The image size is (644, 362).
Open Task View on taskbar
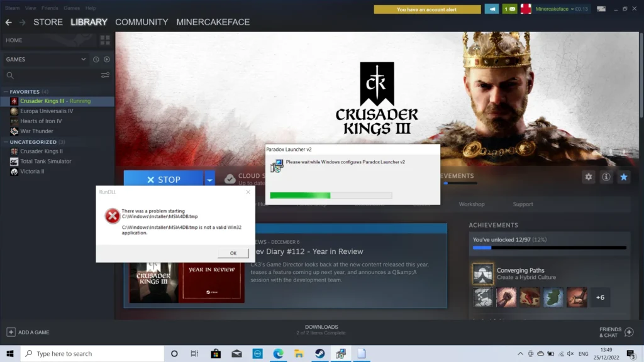[x=195, y=353]
